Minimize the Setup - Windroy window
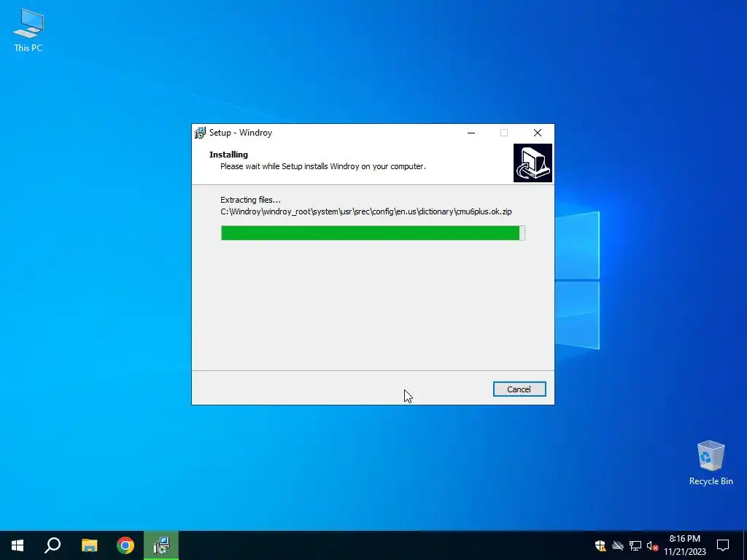This screenshot has height=560, width=747. 471,133
